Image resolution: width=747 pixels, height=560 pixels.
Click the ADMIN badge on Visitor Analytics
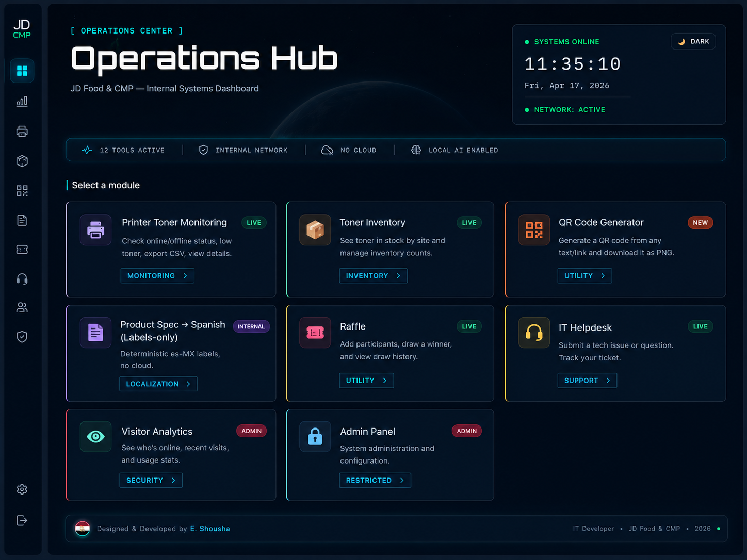tap(251, 431)
